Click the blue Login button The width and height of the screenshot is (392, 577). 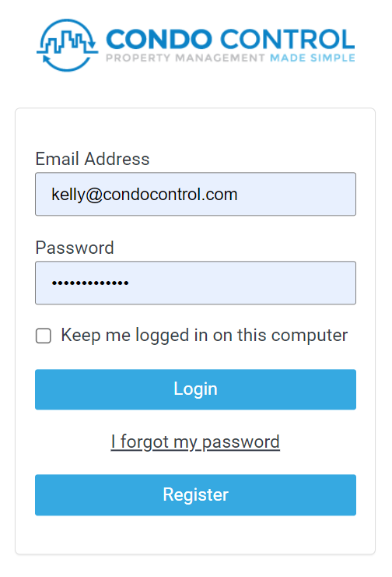pyautogui.click(x=196, y=389)
